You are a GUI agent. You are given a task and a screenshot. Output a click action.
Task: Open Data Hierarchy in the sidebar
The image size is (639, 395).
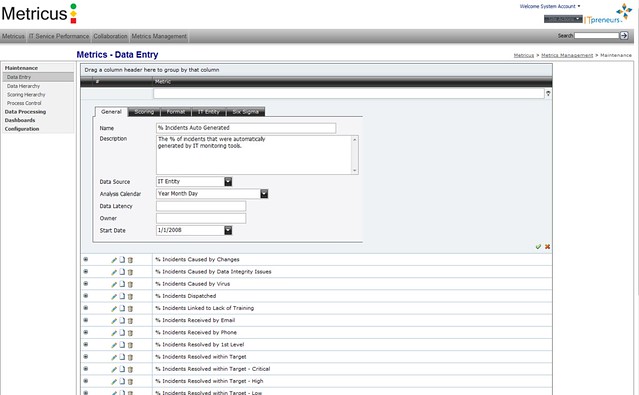23,86
